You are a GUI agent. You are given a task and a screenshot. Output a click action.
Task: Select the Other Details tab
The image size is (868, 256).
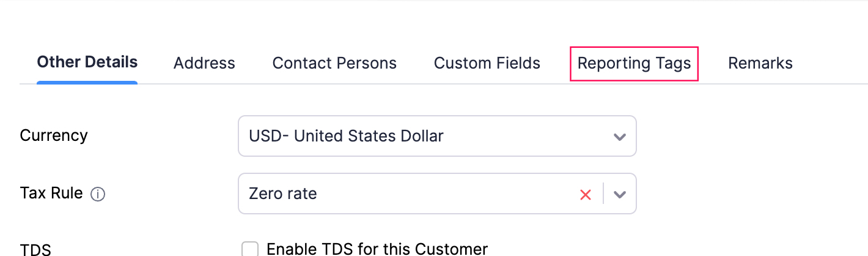point(87,62)
